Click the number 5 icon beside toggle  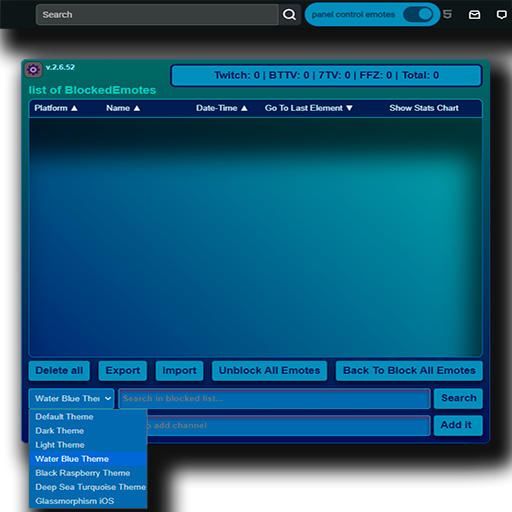click(447, 14)
